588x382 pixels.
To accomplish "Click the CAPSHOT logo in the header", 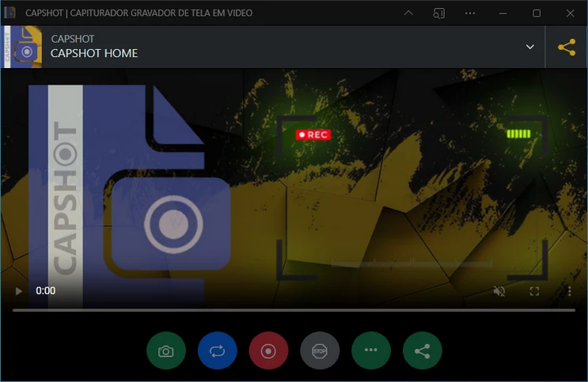I will pos(23,47).
